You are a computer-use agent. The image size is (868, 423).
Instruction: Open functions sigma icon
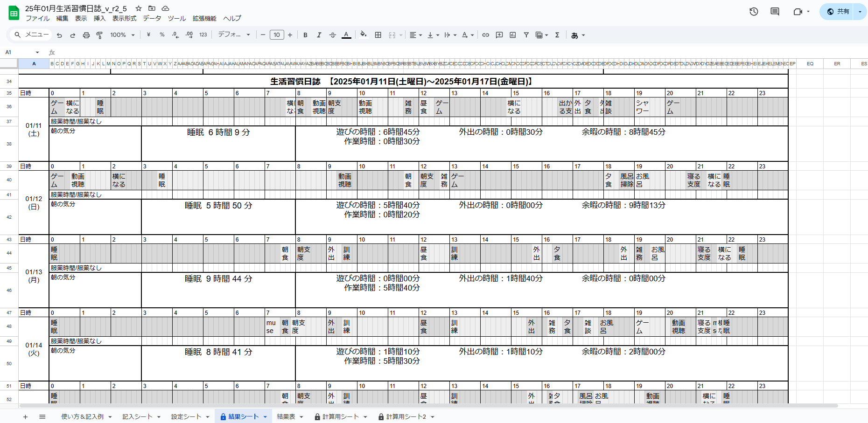[x=557, y=35]
